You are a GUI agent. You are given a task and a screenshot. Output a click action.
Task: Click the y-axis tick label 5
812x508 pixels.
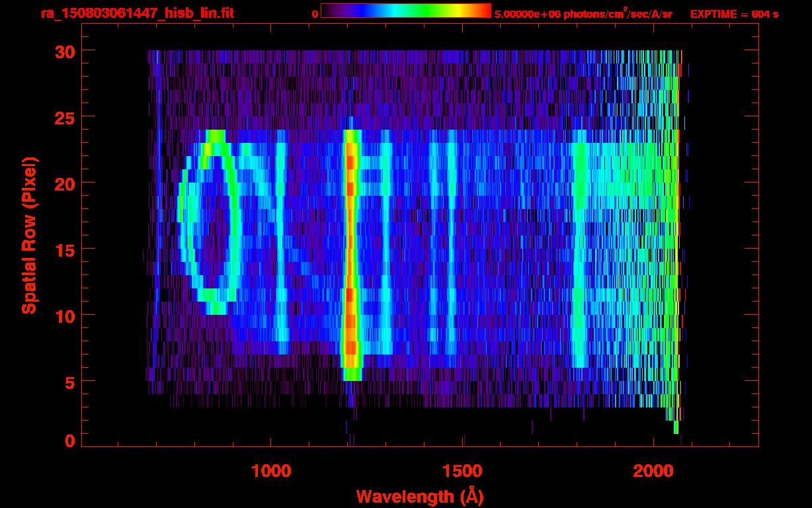(x=69, y=382)
